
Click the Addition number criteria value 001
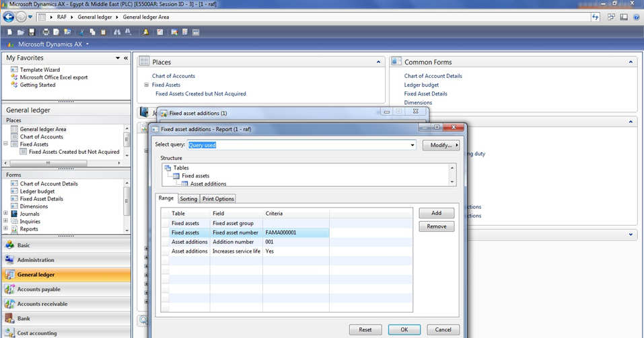(x=295, y=242)
